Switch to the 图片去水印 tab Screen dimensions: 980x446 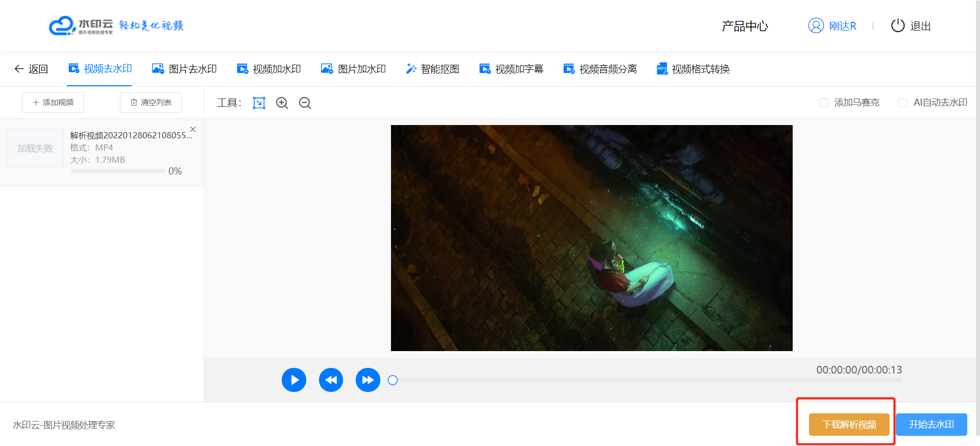click(x=184, y=69)
